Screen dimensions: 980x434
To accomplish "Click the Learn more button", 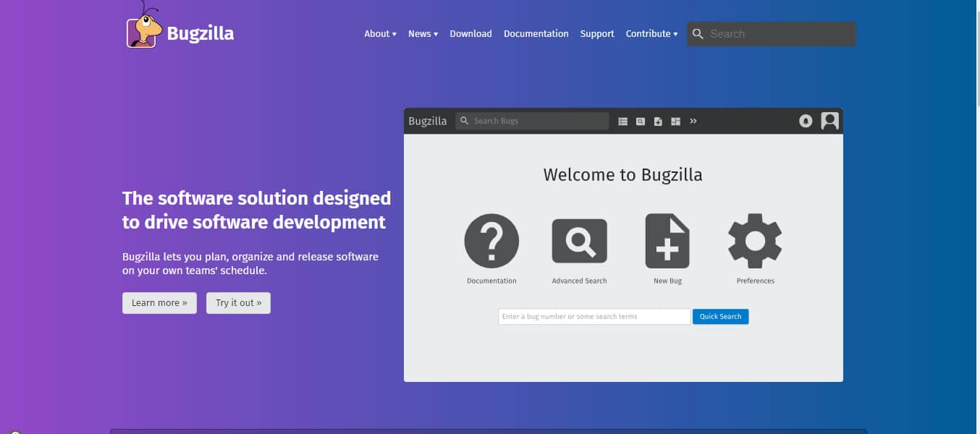I will pyautogui.click(x=159, y=303).
